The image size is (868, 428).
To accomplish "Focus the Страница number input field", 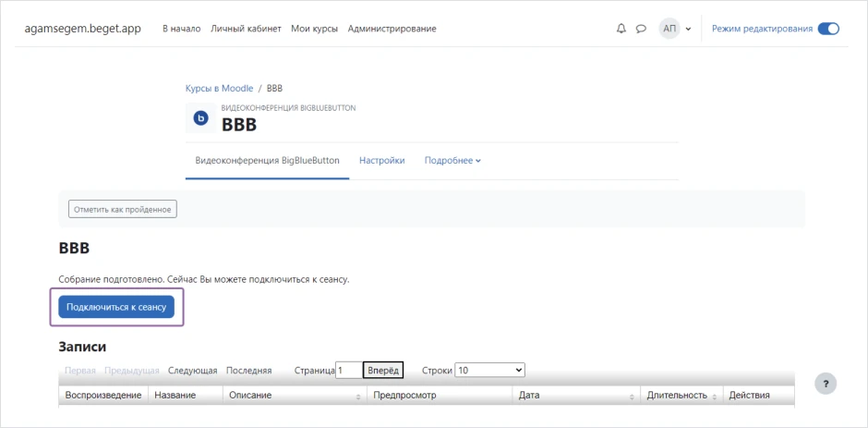I will (349, 371).
